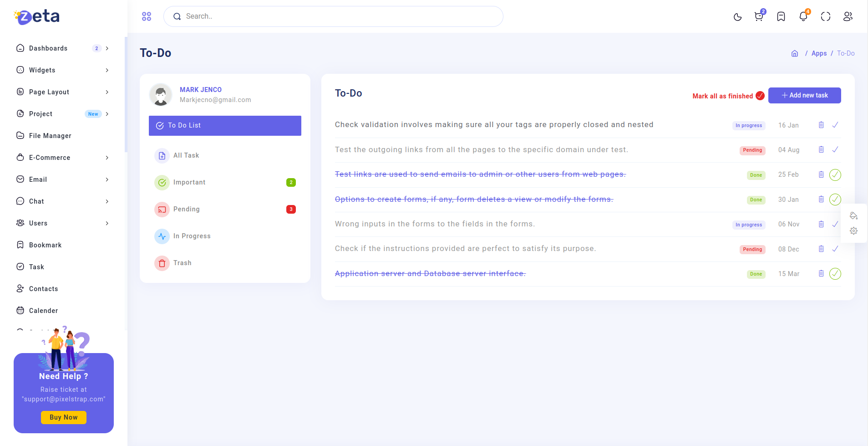The image size is (868, 446).
Task: Delete the 16 Jan task
Action: 821,125
